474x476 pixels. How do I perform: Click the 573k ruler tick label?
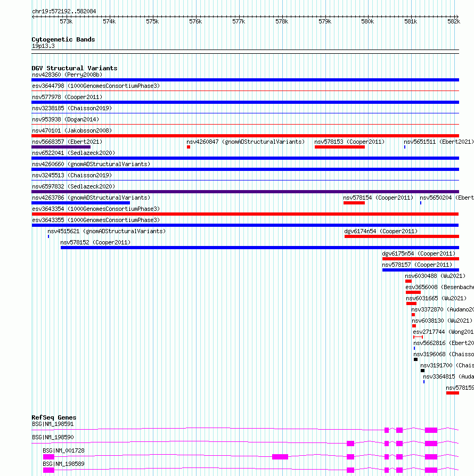pos(66,22)
